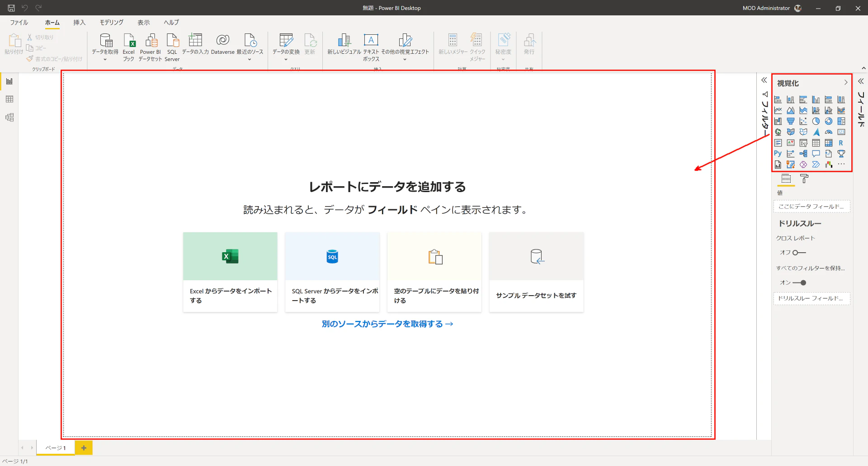Open the Format paint-roller tab
This screenshot has height=466, width=868.
point(804,179)
